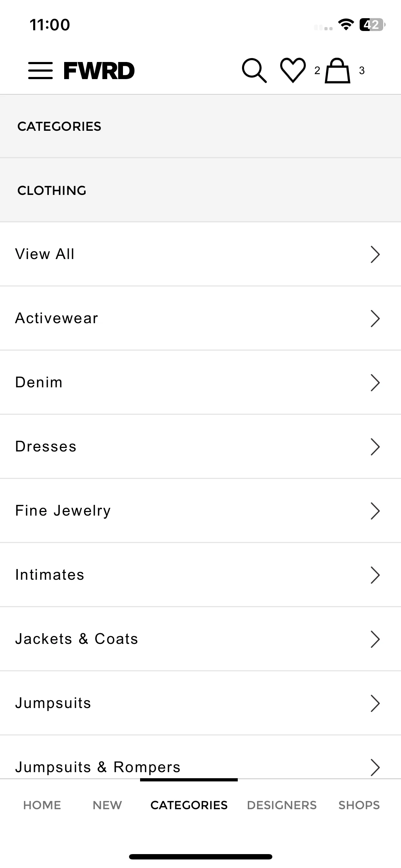401x868 pixels.
Task: Tap the CLOTHING section header
Action: click(x=200, y=190)
